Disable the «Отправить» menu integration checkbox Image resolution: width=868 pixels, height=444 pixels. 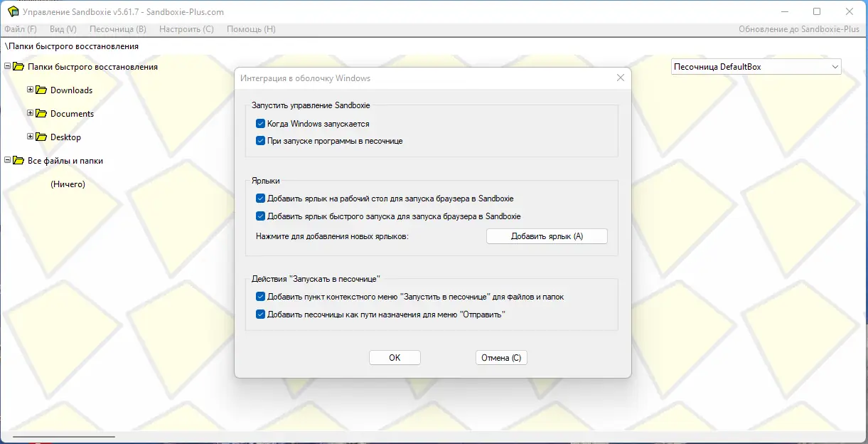point(261,314)
